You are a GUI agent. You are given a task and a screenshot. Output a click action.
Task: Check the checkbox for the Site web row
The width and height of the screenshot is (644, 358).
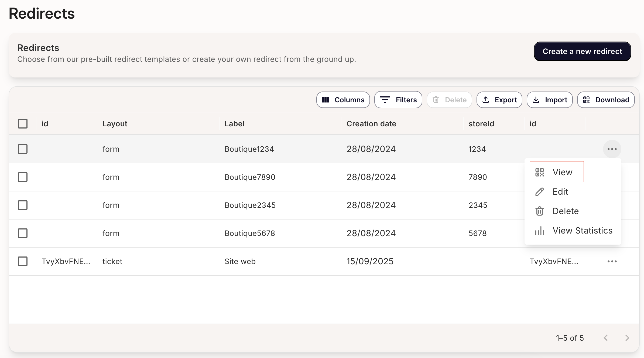tap(23, 261)
